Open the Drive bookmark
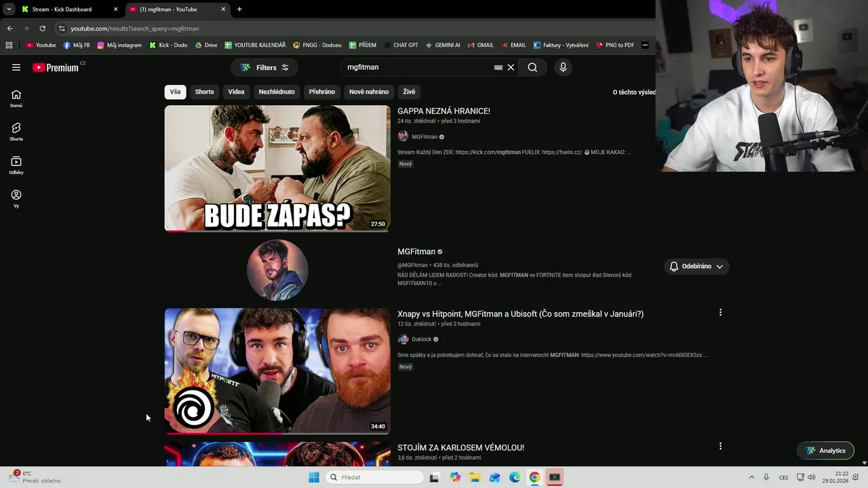 point(206,45)
